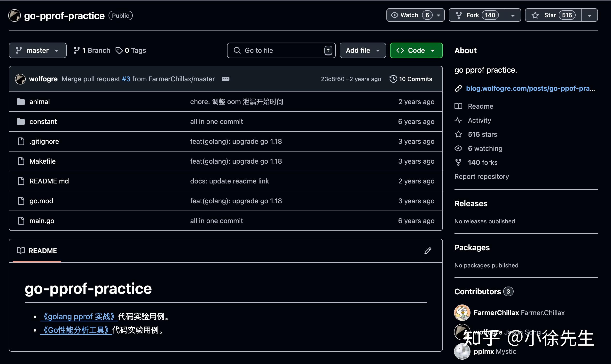Open the Fork options dropdown arrow
This screenshot has width=611, height=364.
[x=513, y=15]
